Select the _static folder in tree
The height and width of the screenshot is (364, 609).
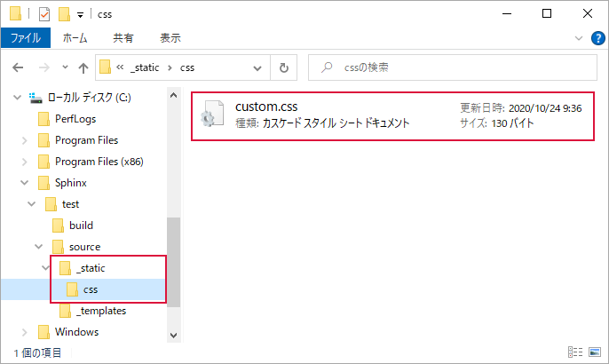point(91,268)
